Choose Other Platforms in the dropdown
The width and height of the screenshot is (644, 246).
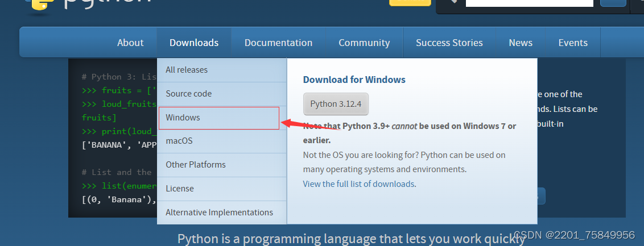(222, 165)
